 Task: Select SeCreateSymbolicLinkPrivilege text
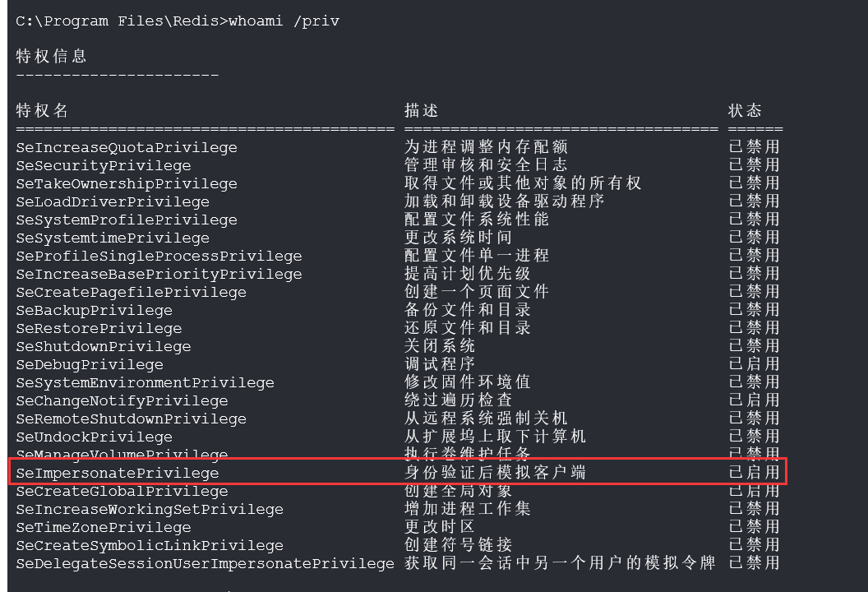point(150,546)
